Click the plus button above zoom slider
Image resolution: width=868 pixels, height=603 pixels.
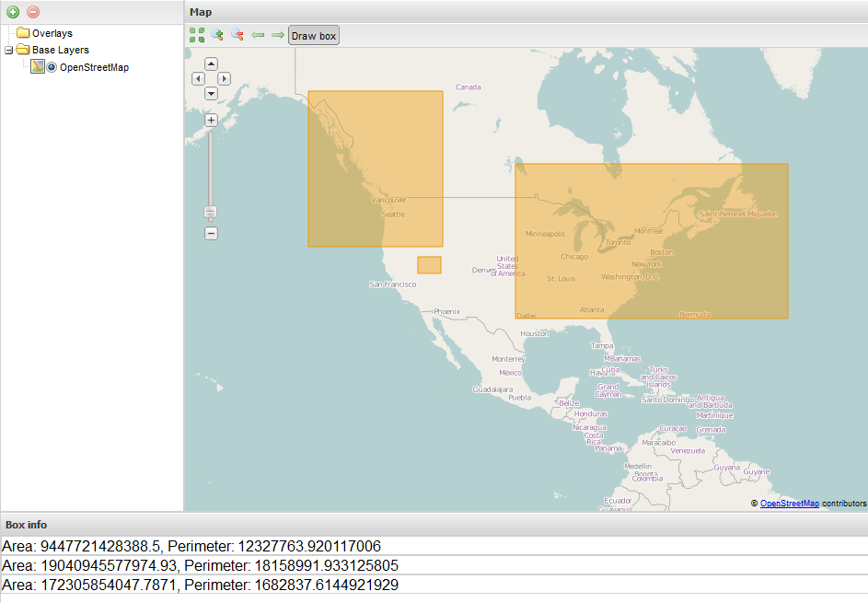pyautogui.click(x=211, y=119)
